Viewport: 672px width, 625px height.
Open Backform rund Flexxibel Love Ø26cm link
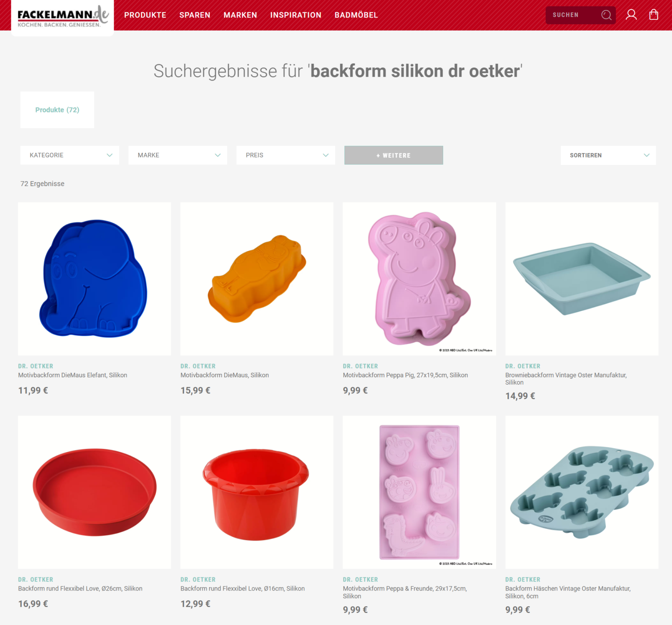[80, 589]
